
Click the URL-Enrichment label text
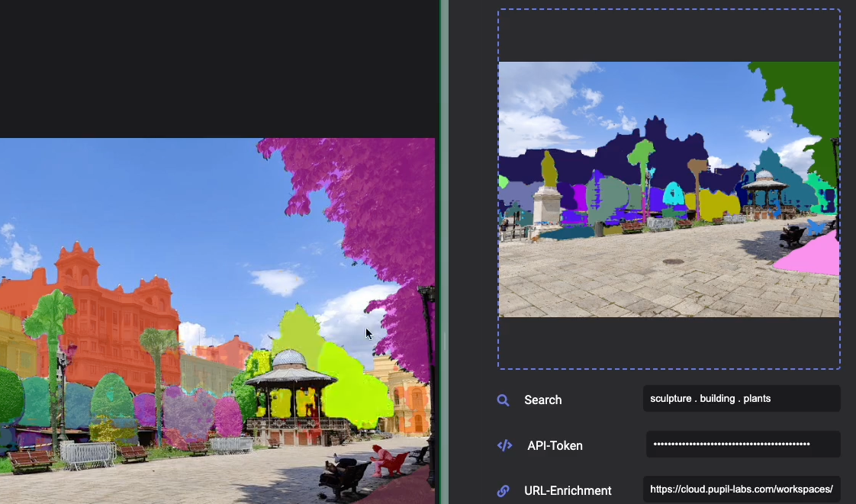pos(568,490)
